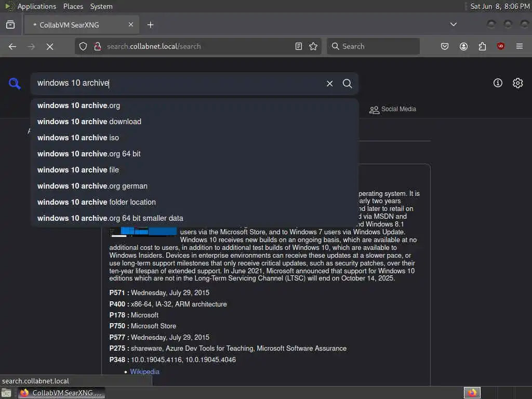Viewport: 532px width, 399px height.
Task: Click the text 'P750 : Microsoft Store'
Action: point(142,326)
